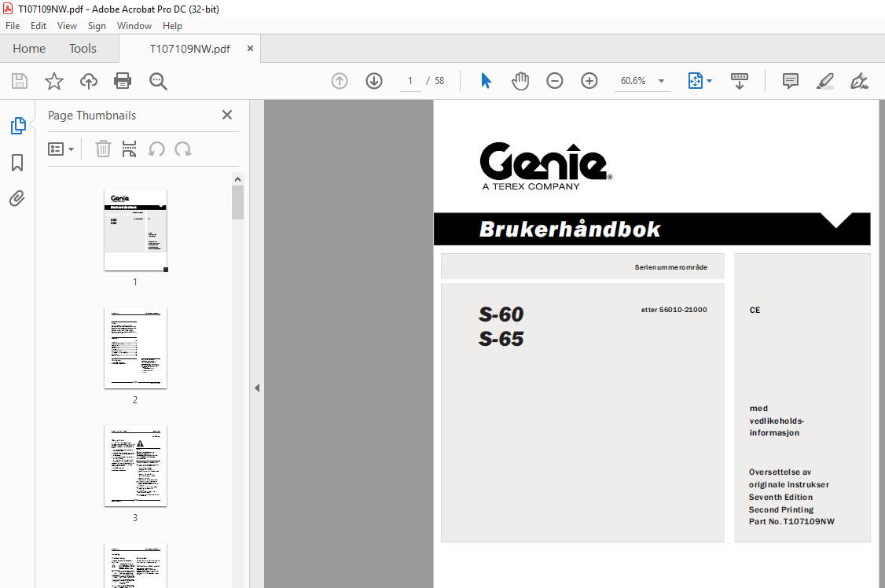Open the Help menu
The width and height of the screenshot is (885, 588).
pyautogui.click(x=172, y=26)
